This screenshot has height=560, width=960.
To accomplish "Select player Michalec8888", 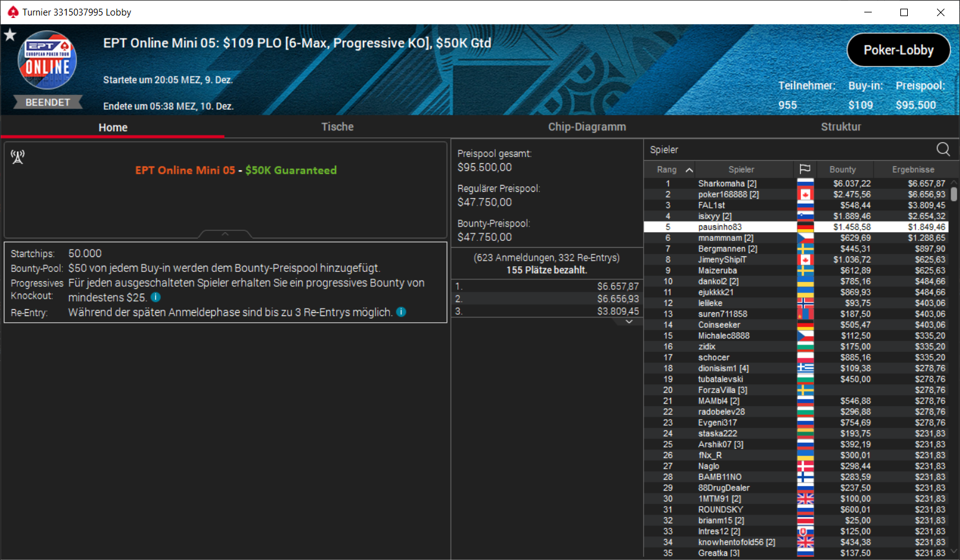I will tap(796, 336).
